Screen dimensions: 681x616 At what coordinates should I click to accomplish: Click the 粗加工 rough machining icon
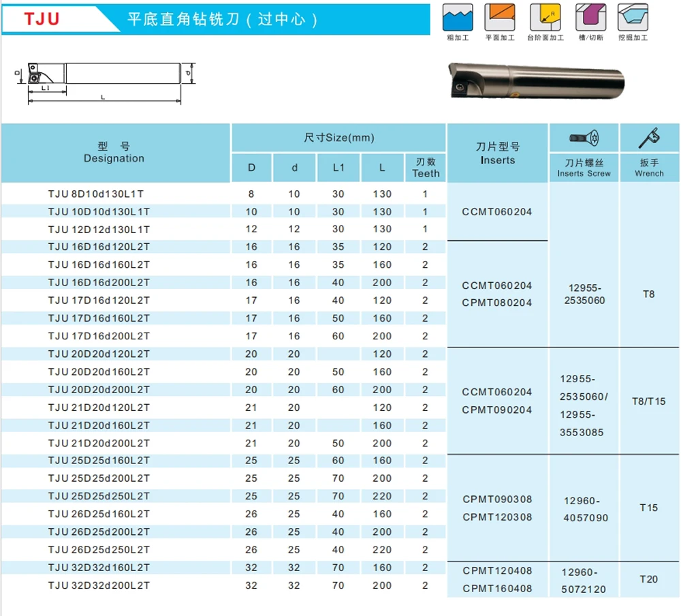(x=458, y=18)
